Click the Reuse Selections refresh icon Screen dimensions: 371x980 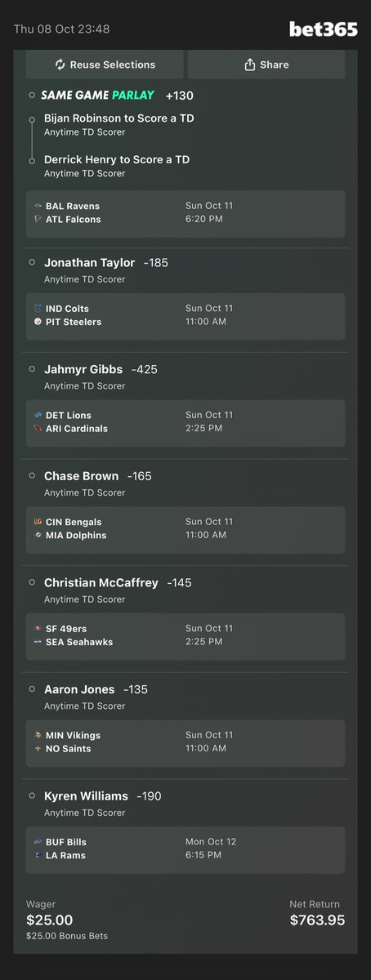point(60,65)
